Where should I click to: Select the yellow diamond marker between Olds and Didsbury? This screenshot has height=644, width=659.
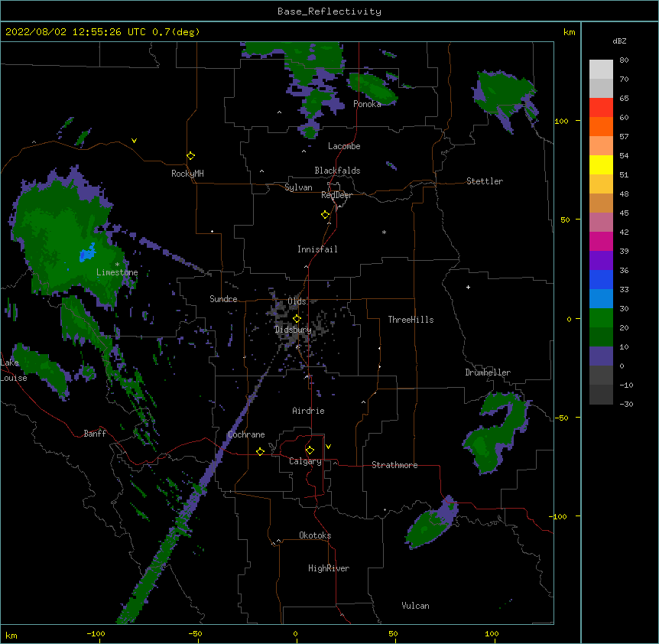tap(297, 318)
